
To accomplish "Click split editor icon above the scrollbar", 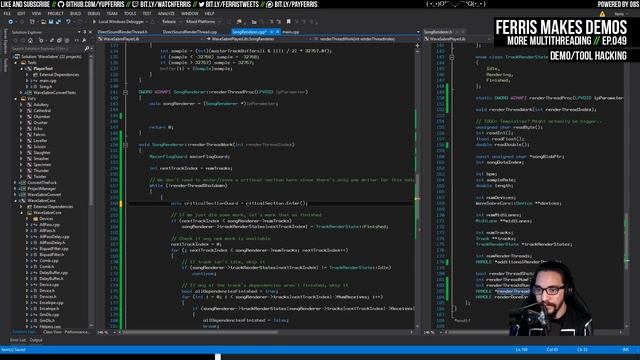I will [x=418, y=46].
